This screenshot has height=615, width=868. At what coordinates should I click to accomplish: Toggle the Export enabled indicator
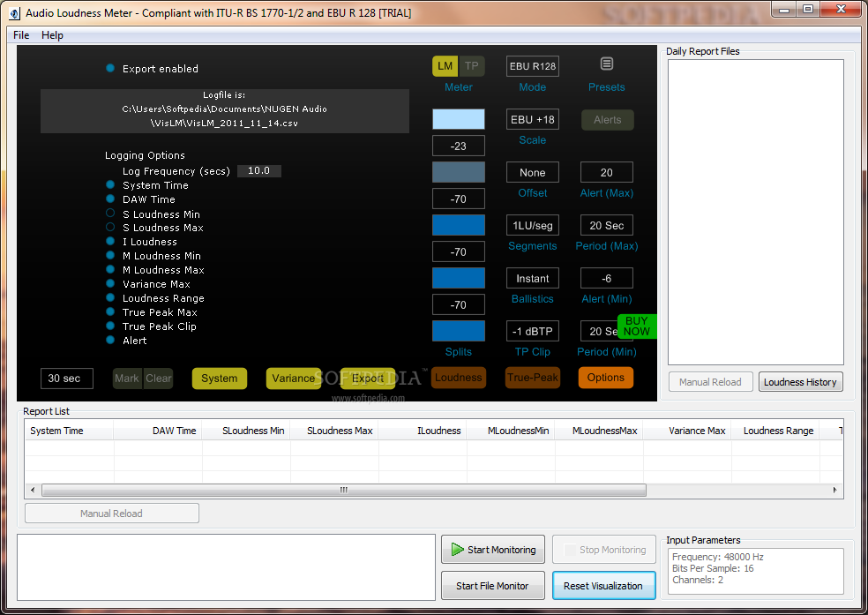(x=110, y=68)
